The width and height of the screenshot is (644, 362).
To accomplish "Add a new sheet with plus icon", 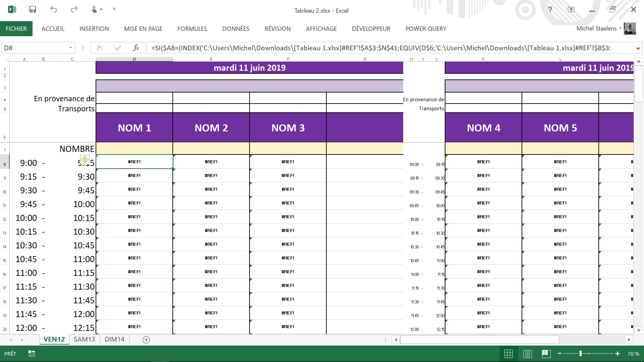I will point(146,340).
